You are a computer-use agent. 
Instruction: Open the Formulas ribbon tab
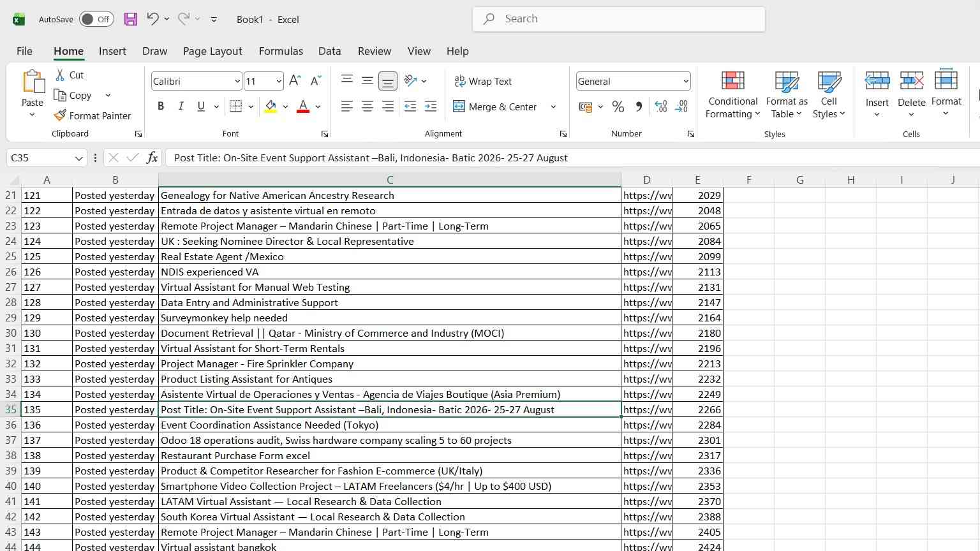click(x=281, y=51)
